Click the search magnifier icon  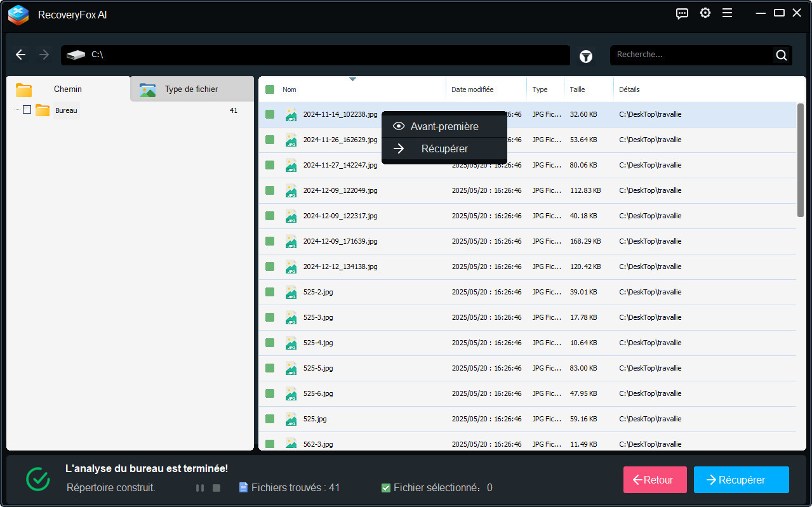(x=781, y=55)
